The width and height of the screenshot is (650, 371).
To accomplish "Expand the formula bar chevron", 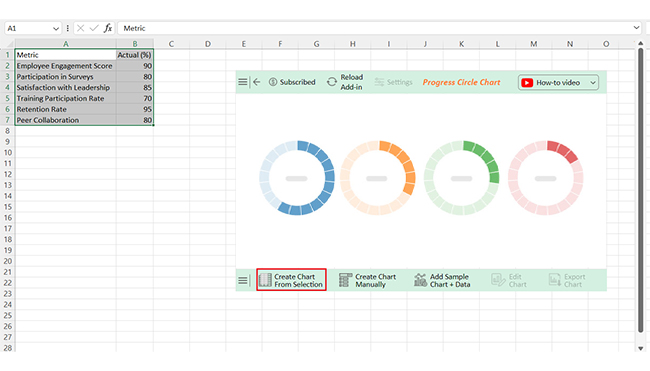I will click(636, 28).
